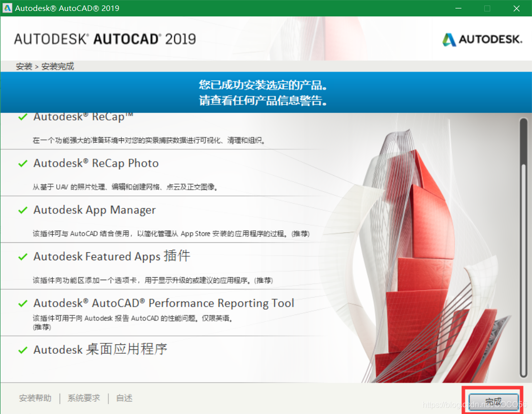Minimize the AutoCAD 2019 installer window
532x414 pixels.
[459, 8]
